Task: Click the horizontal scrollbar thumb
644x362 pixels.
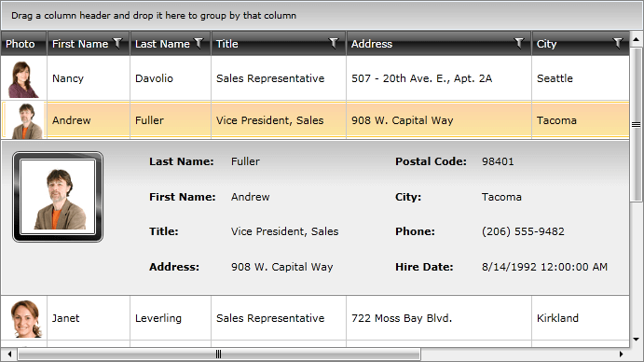Action: point(219,354)
